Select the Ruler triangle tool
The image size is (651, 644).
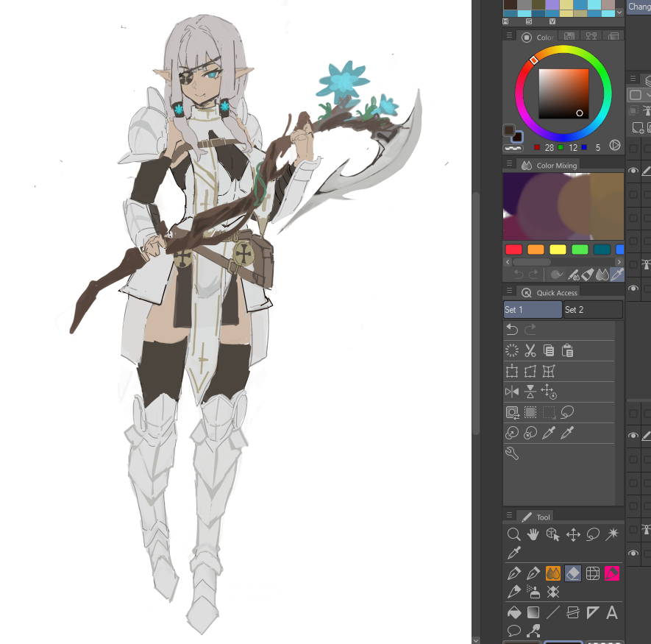(593, 612)
